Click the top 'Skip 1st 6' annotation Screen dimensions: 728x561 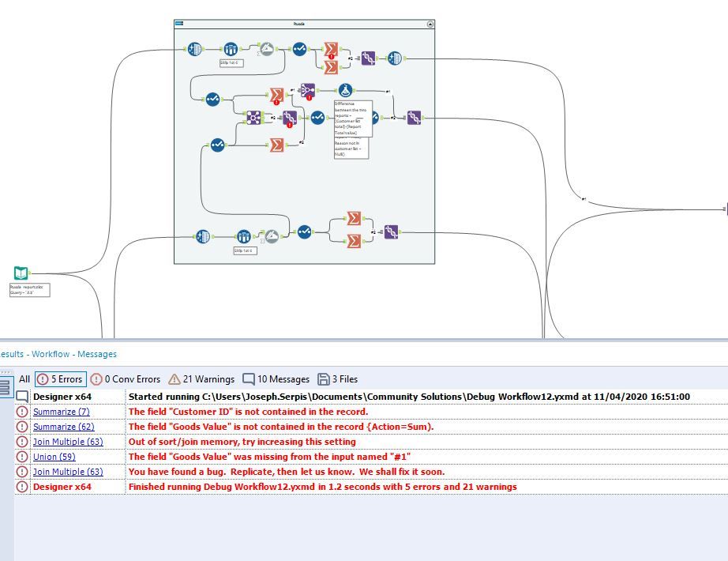[x=231, y=62]
